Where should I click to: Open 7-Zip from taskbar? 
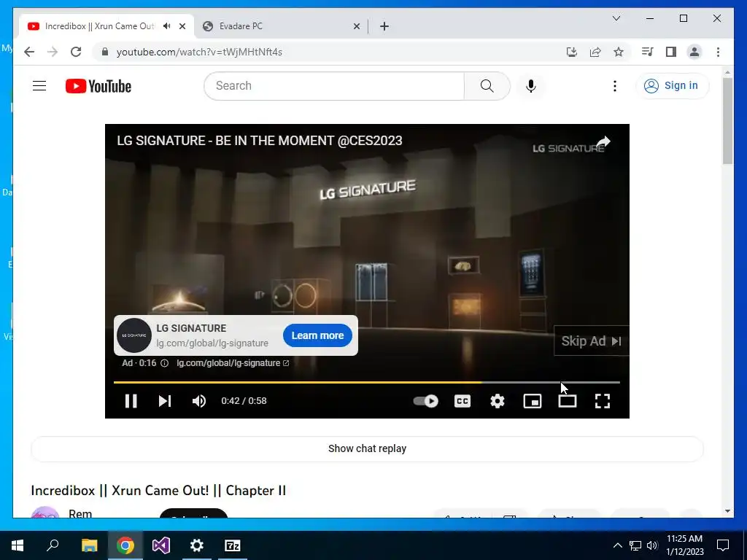tap(233, 545)
